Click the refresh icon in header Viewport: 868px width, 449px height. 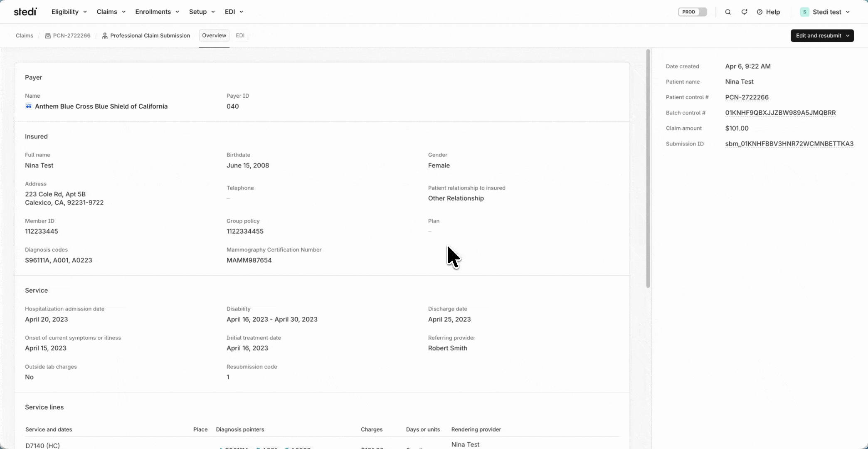[744, 12]
